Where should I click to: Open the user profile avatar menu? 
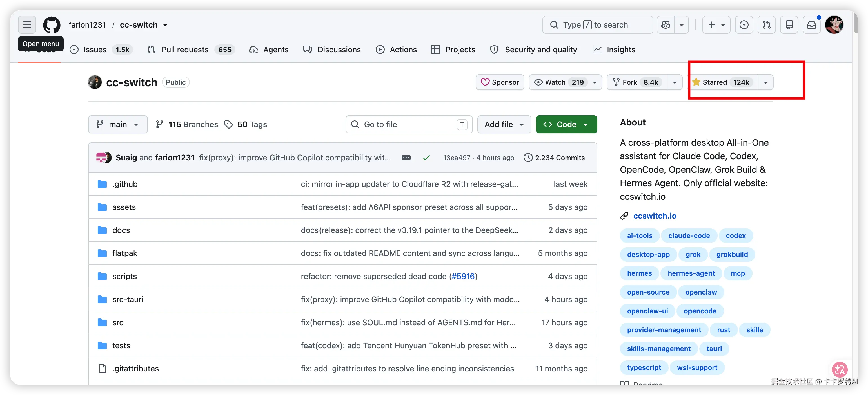click(834, 24)
